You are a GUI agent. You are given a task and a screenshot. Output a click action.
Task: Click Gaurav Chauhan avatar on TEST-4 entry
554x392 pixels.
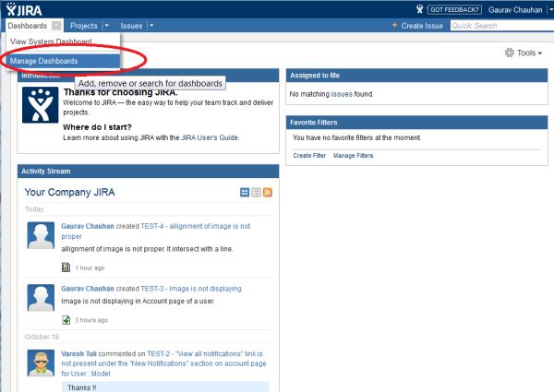[x=41, y=235]
